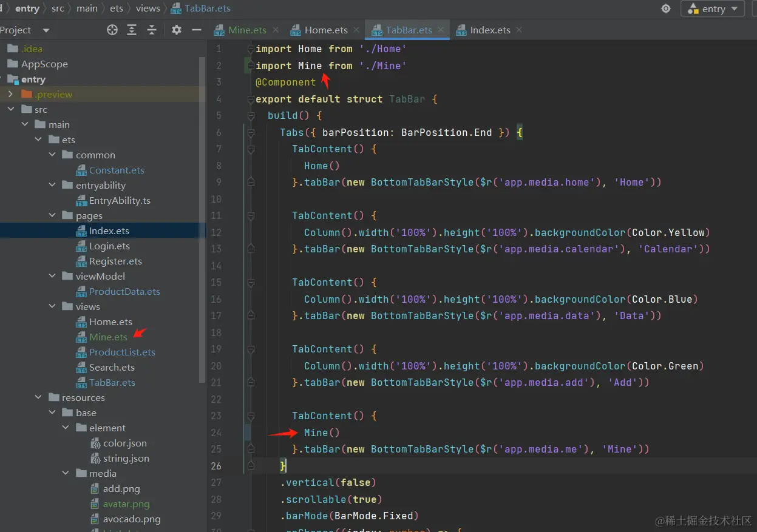Select the AppScope folder
The image size is (757, 532).
[x=44, y=64]
